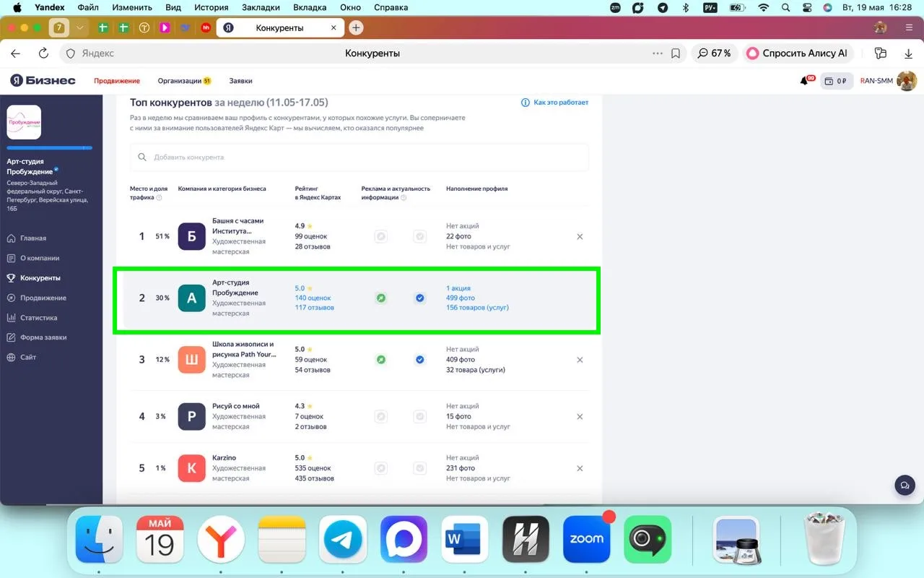924x578 pixels.
Task: Open the Notes app in the Dock
Action: (x=282, y=539)
